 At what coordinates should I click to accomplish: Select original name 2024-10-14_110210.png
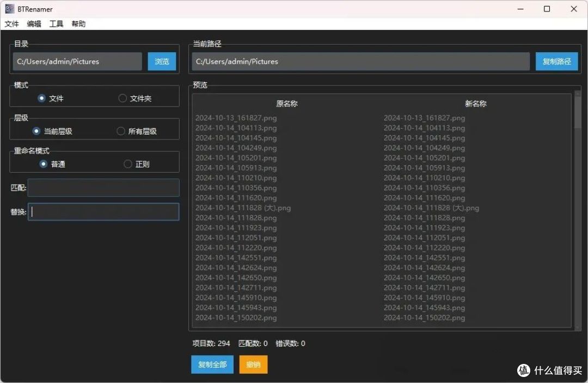[x=236, y=178]
